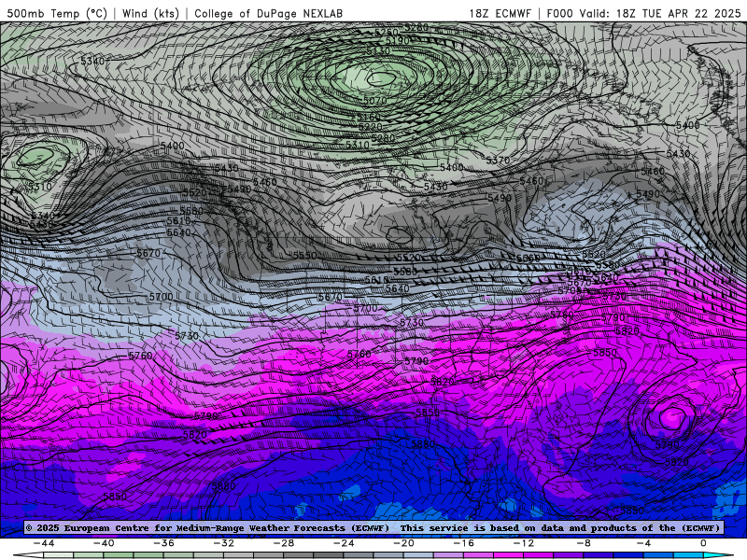This screenshot has height=560, width=747.
Task: Click the '18Z ECMWF' model run label
Action: tap(500, 13)
